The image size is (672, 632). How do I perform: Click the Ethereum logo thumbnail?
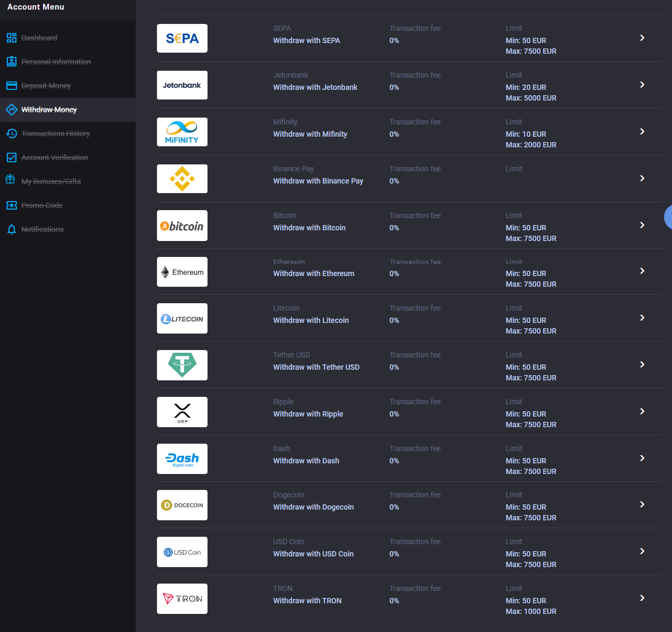coord(182,272)
